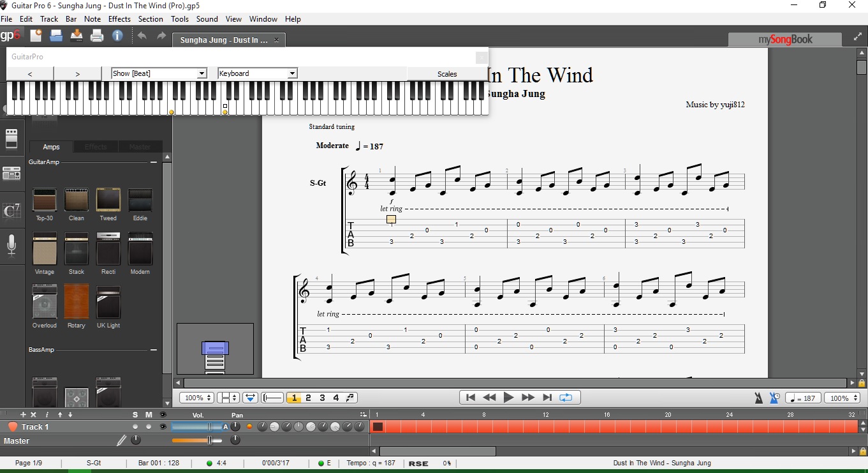Toggle the multi-voice edit button
Image resolution: width=868 pixels, height=473 pixels.
[350, 398]
